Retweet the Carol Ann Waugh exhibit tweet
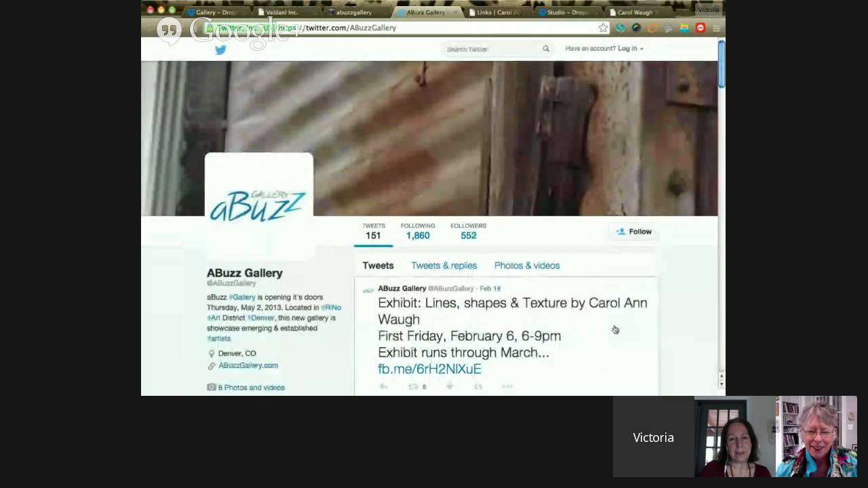 pyautogui.click(x=413, y=386)
